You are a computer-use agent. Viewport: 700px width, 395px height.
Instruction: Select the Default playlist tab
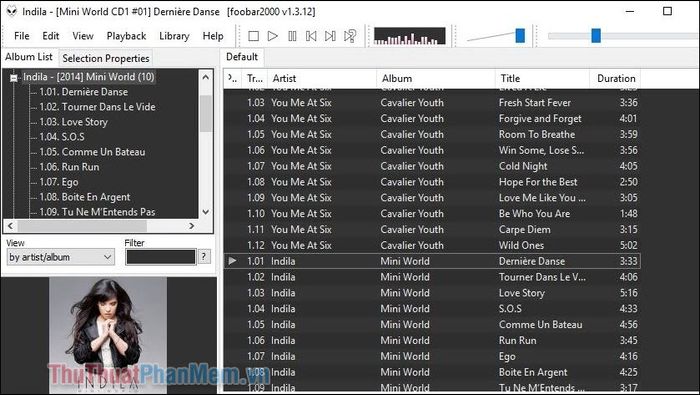tap(242, 57)
